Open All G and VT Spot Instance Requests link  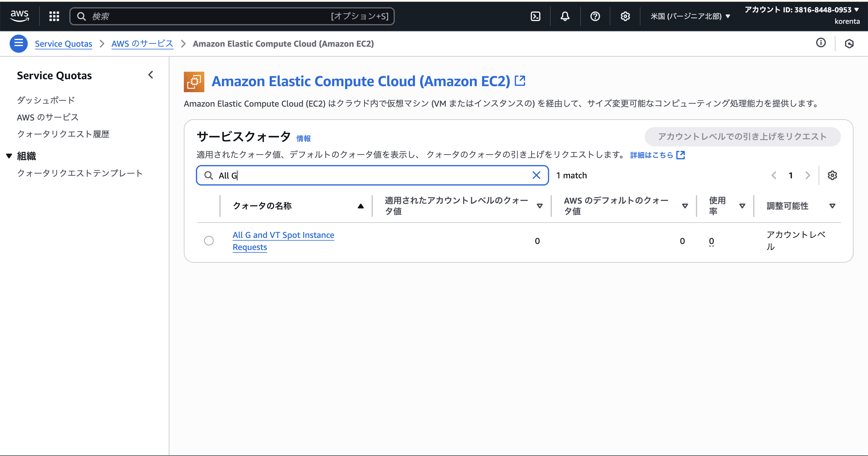click(x=283, y=235)
